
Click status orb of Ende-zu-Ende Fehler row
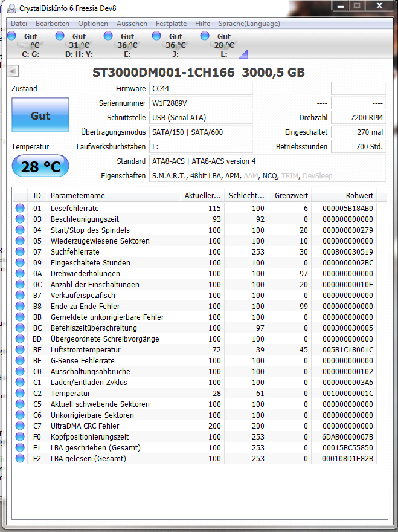point(20,306)
